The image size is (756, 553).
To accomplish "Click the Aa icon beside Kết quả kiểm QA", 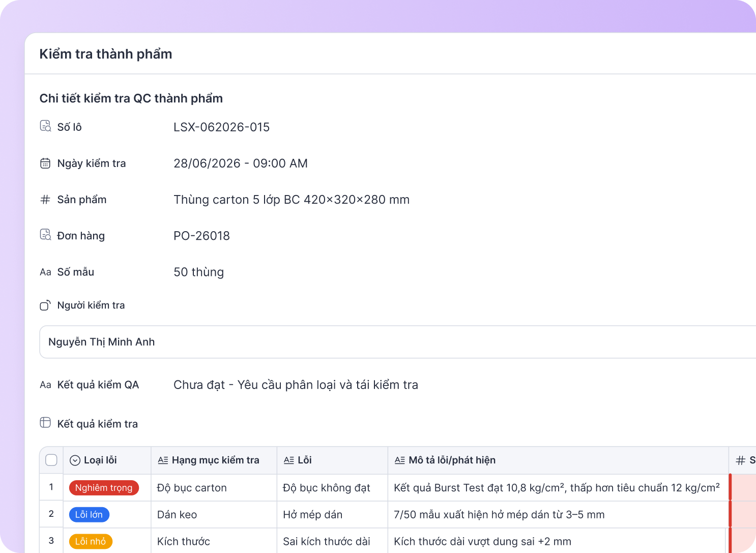I will coord(45,385).
